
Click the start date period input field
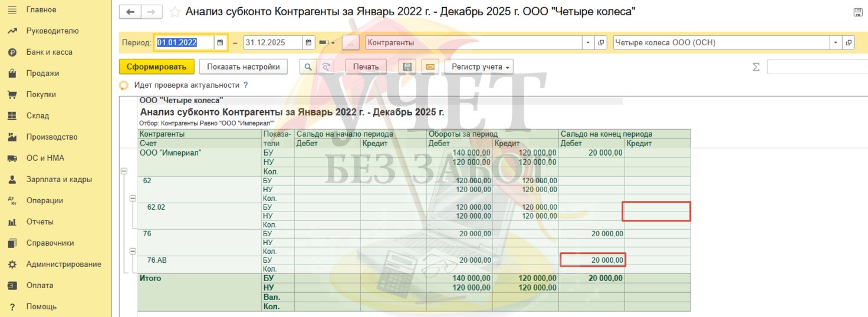184,42
